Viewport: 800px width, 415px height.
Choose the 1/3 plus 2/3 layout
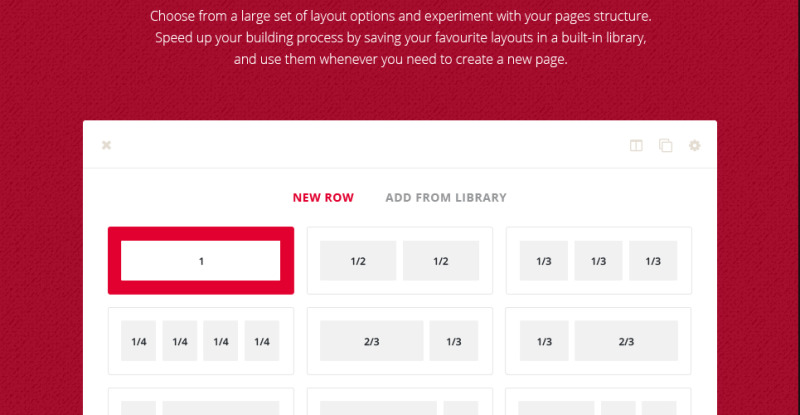point(598,341)
